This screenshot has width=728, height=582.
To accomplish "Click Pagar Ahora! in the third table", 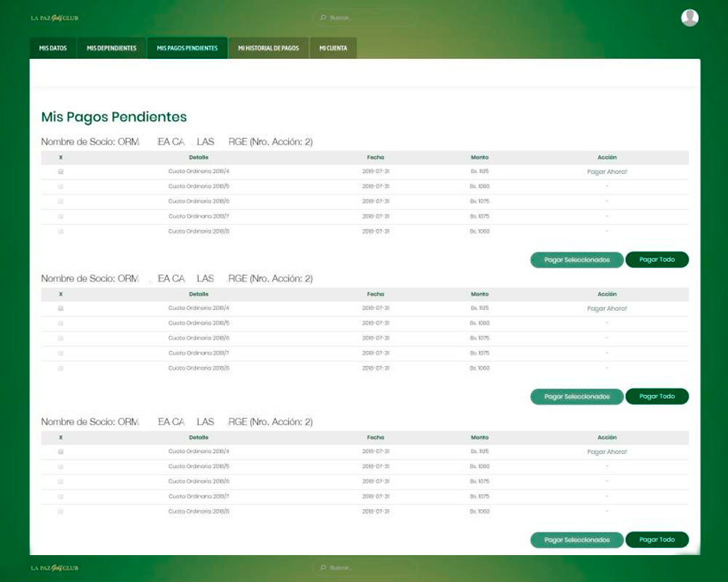I will (x=606, y=452).
